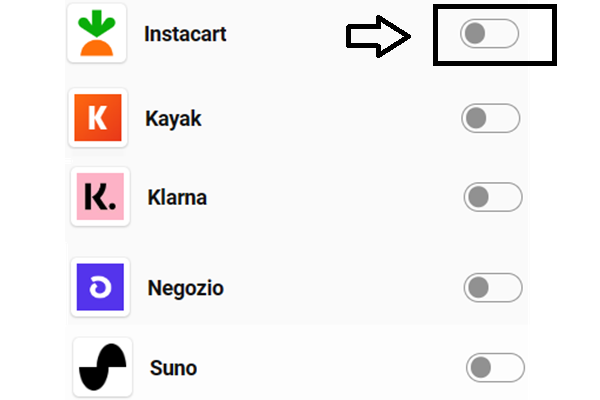Turn on the Kayak toggle
This screenshot has width=600, height=400.
(491, 119)
